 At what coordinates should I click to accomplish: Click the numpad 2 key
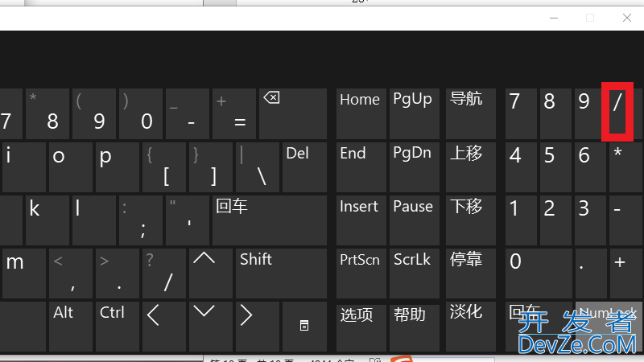pyautogui.click(x=555, y=220)
